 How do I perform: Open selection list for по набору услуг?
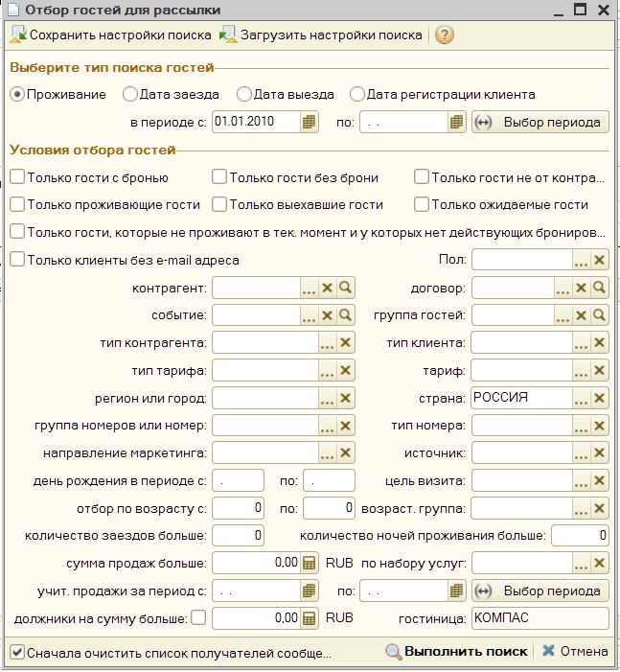pos(581,563)
